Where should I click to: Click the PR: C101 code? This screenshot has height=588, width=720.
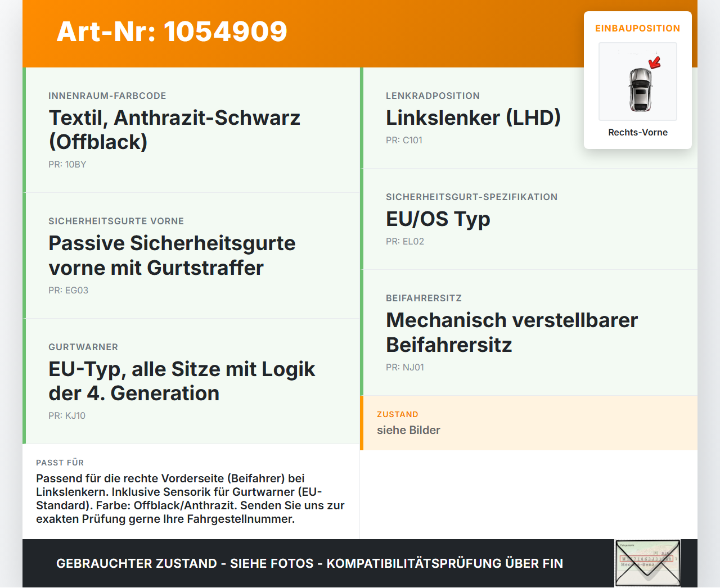(x=404, y=140)
